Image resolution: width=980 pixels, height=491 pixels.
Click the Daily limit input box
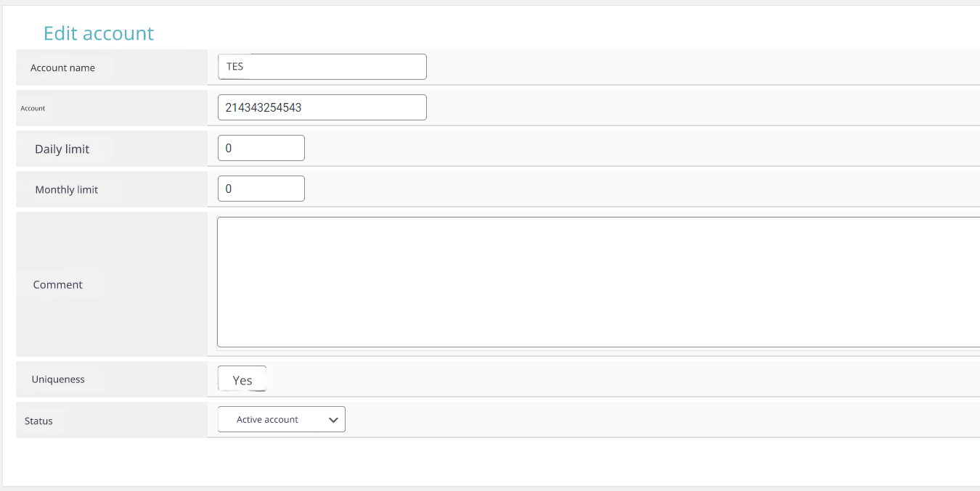pos(261,148)
